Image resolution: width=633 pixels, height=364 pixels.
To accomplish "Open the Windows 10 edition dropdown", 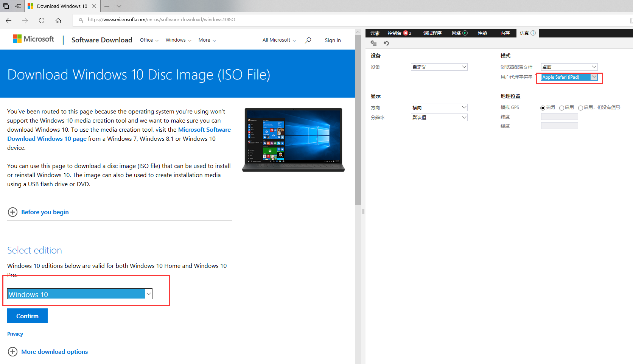I will pyautogui.click(x=80, y=294).
